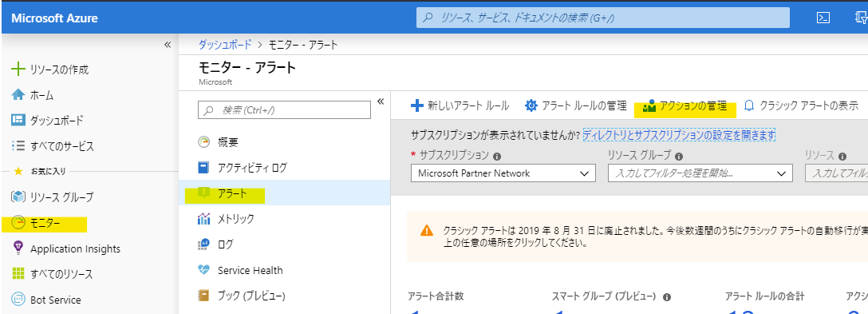Viewport: 868px width, 314px height.
Task: Click the manage actions people icon
Action: (x=649, y=106)
